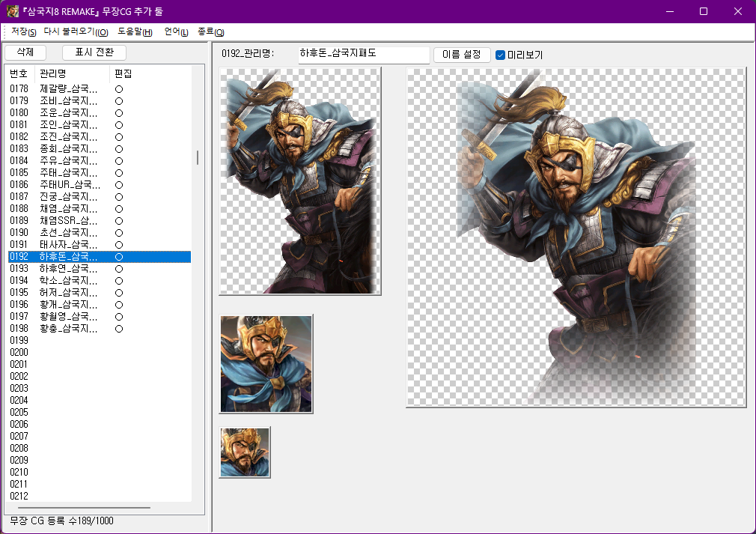Click the medium square face thumbnail
Screen dimensions: 756x534
point(266,364)
